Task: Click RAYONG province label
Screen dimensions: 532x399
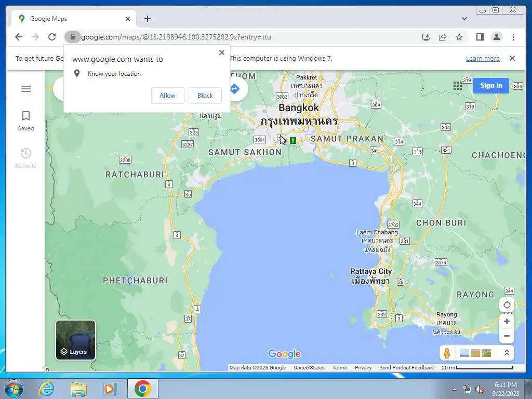Action: coord(475,295)
